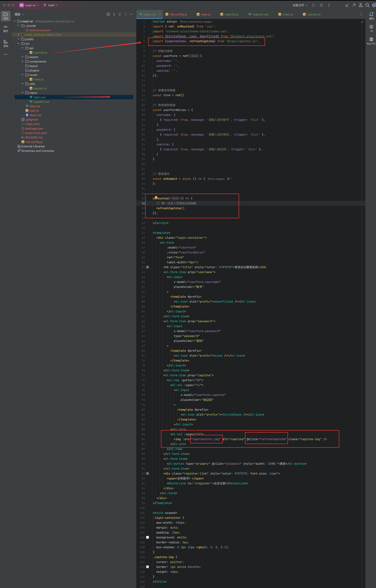Open project panel options menu
The image size is (376, 588).
click(126, 14)
